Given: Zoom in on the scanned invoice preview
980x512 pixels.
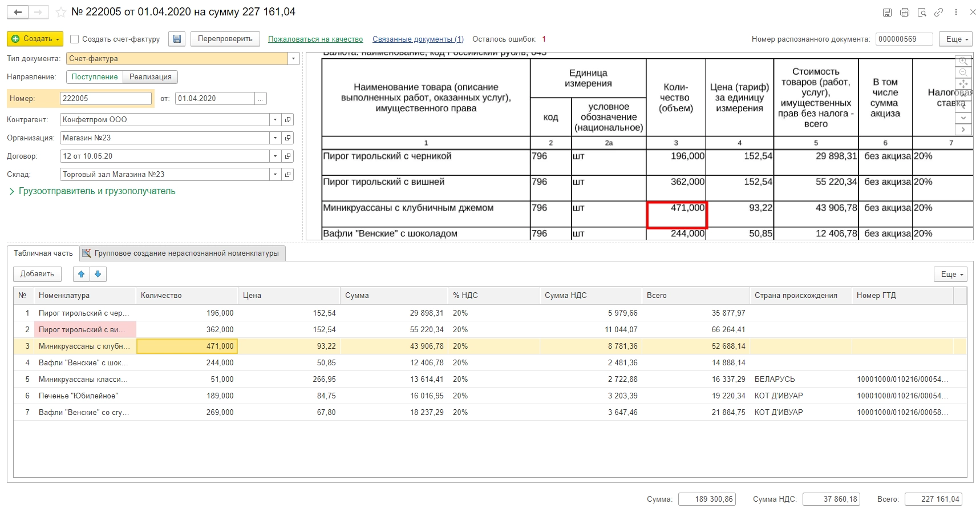Looking at the screenshot, I should (963, 61).
